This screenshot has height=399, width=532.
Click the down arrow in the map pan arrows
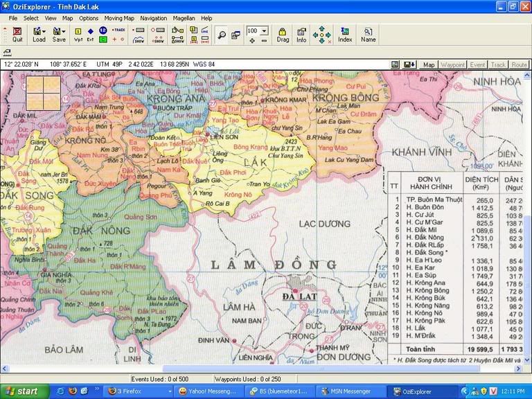click(x=321, y=41)
